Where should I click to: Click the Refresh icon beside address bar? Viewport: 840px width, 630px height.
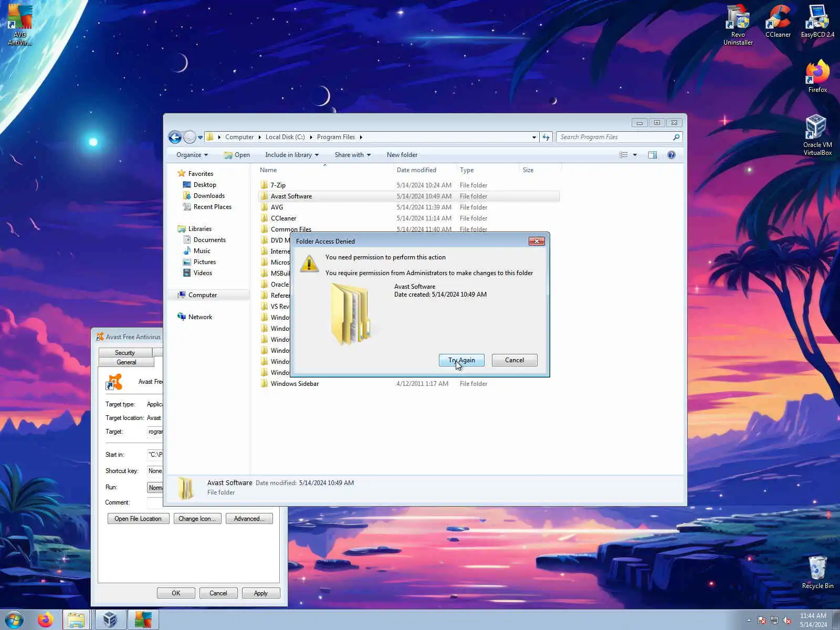[546, 137]
